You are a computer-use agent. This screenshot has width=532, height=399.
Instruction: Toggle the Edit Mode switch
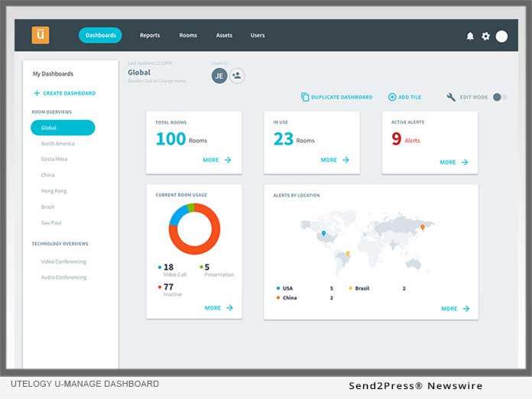[500, 97]
